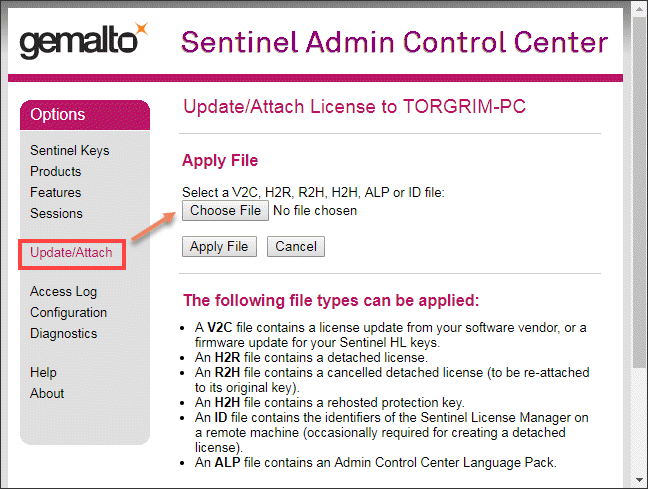Open the Features list
Viewport: 648px width, 489px height.
point(55,192)
